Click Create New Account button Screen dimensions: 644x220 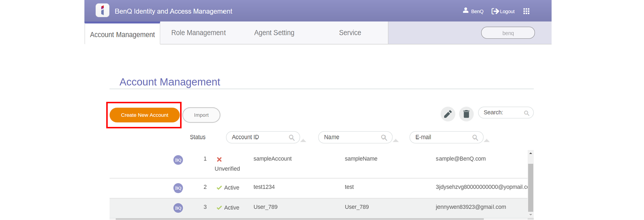coord(144,115)
